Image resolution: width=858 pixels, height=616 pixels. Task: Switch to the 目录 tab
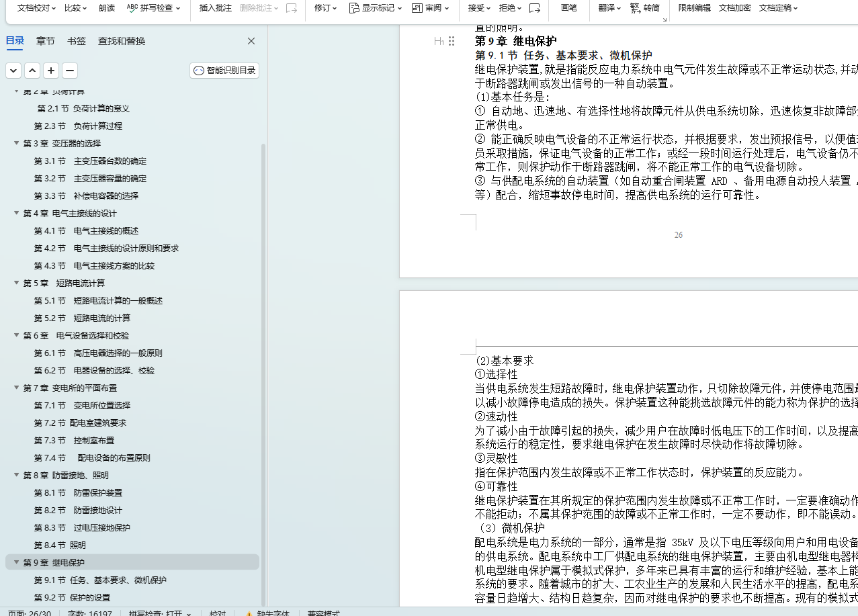(x=15, y=41)
